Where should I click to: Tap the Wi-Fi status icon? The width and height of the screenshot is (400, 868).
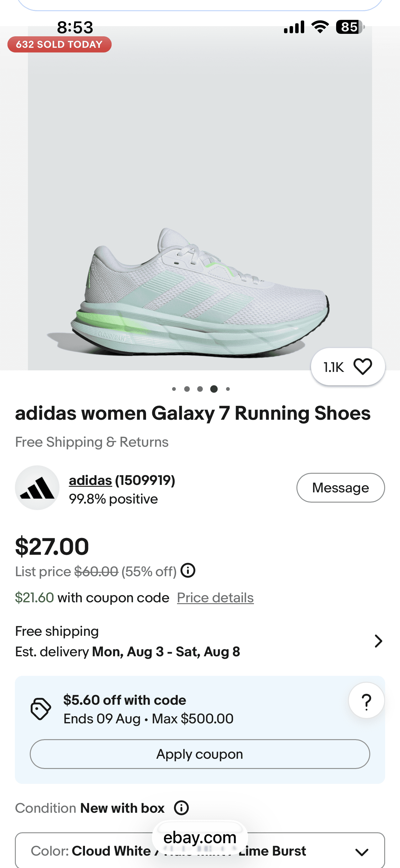320,27
